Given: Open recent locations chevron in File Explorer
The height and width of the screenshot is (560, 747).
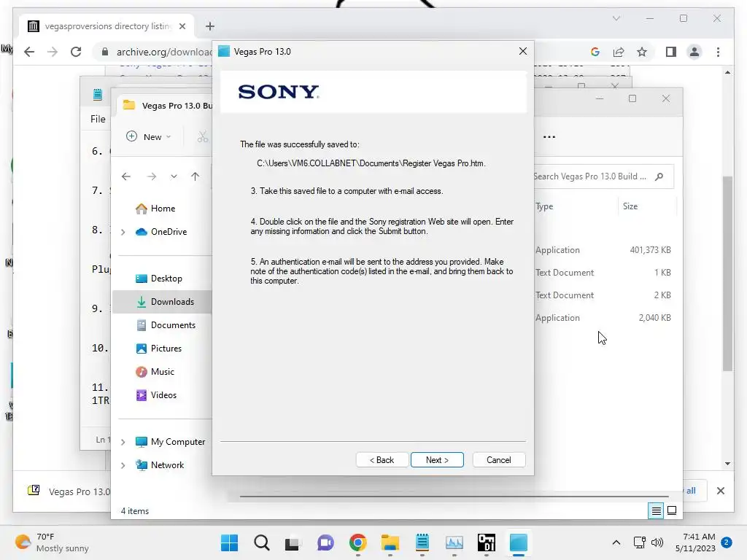Looking at the screenshot, I should (x=174, y=176).
